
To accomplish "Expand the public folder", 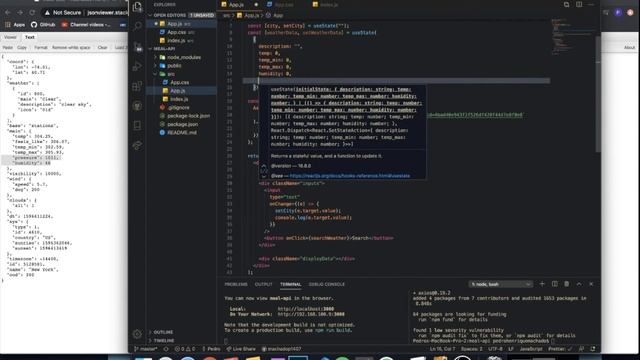I will [181, 66].
